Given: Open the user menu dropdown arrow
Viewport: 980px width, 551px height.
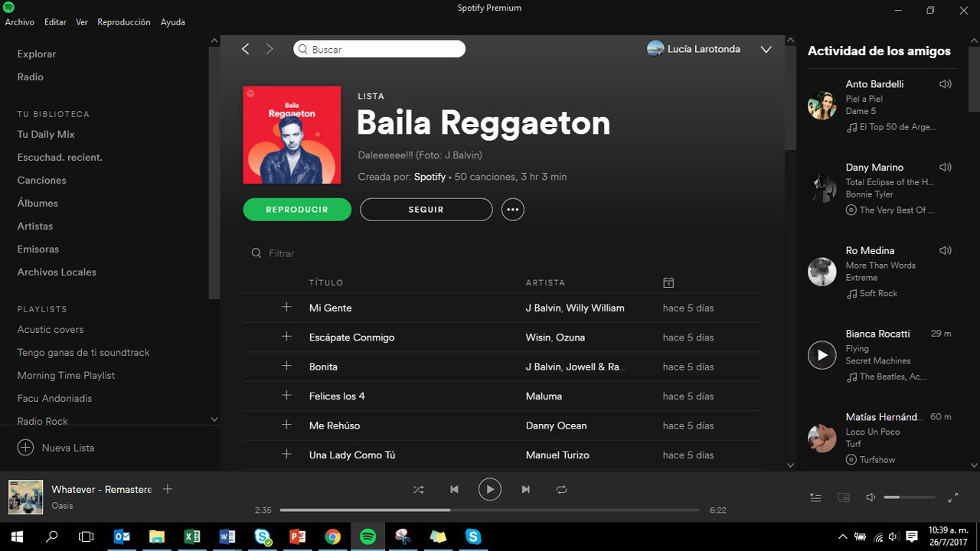Looking at the screenshot, I should point(766,49).
